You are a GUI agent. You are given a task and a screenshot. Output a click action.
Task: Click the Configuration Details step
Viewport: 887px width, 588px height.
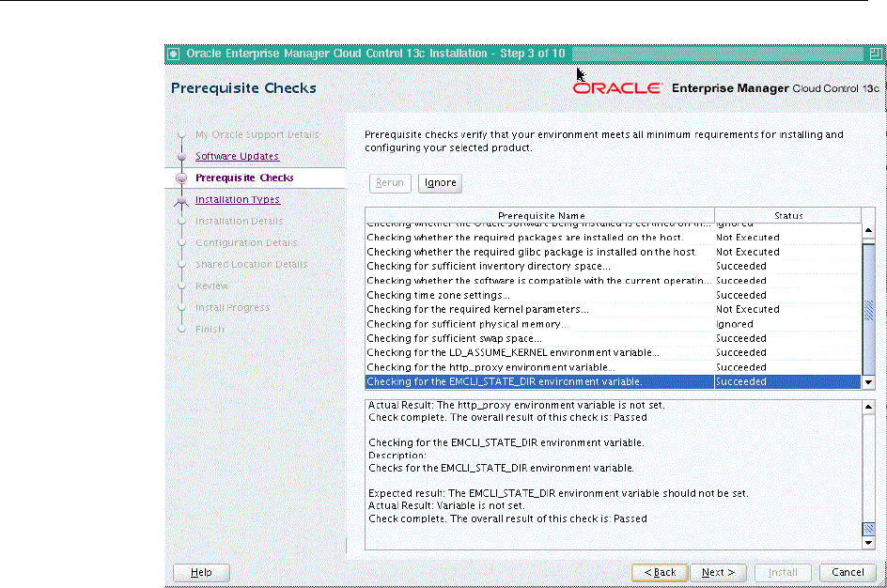click(x=246, y=242)
